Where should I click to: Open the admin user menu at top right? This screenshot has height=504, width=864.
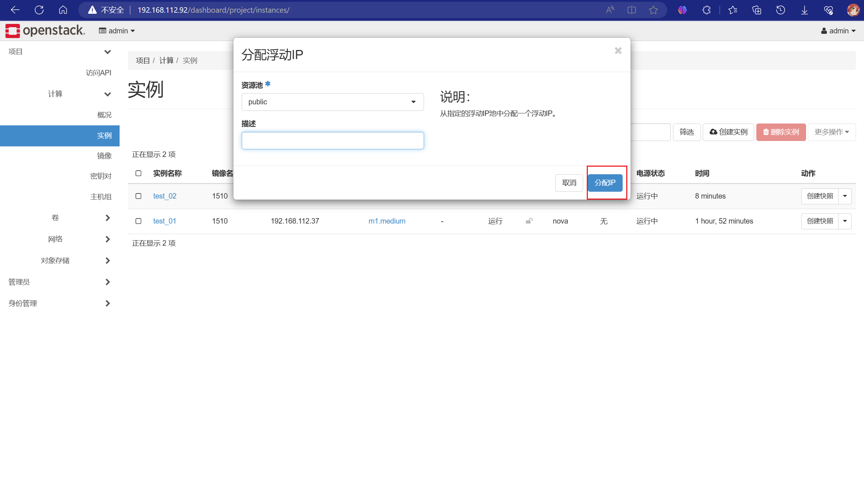point(838,31)
